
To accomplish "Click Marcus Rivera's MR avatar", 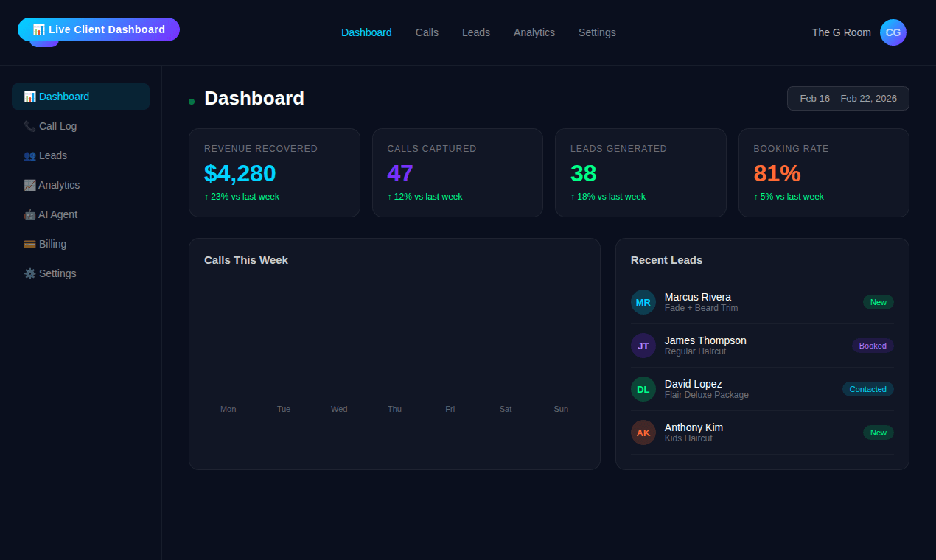I will [x=643, y=302].
